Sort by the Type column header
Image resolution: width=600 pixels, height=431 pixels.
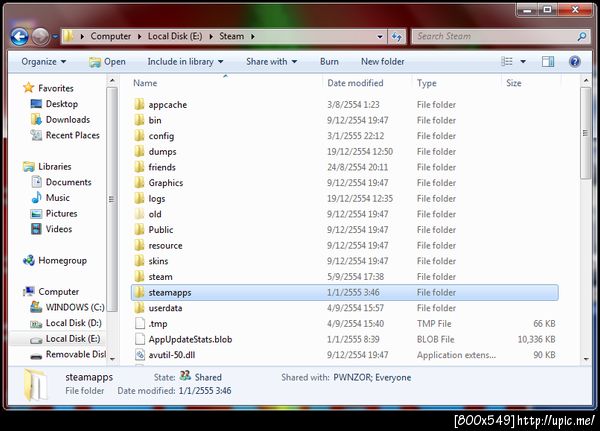(426, 83)
